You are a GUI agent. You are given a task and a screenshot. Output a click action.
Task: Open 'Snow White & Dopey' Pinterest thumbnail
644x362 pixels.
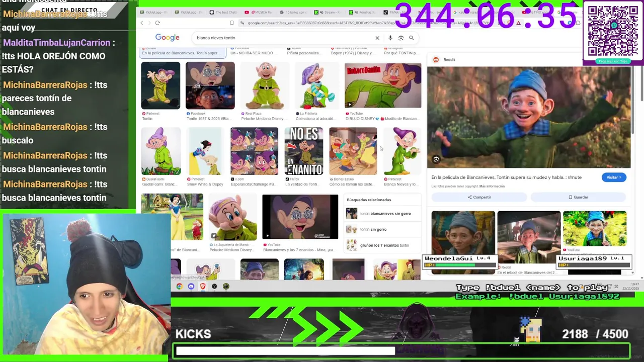[x=205, y=151]
